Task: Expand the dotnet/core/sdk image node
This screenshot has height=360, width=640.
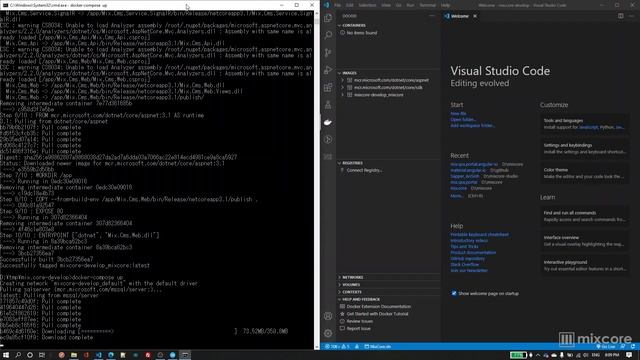Action: click(342, 87)
